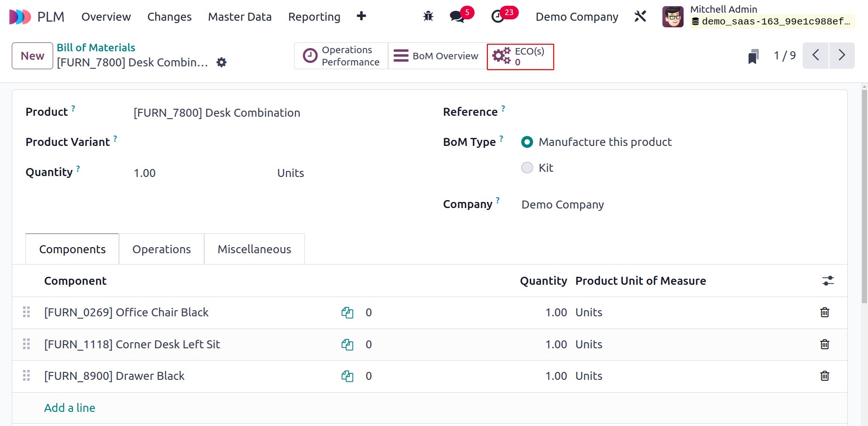868x426 pixels.
Task: Open the Company field Demo Company
Action: [563, 205]
